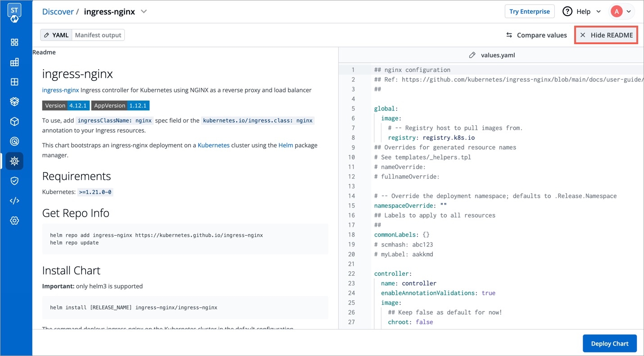Screen dimensions: 644x356
Task: Switch to the YAML tab
Action: point(56,35)
